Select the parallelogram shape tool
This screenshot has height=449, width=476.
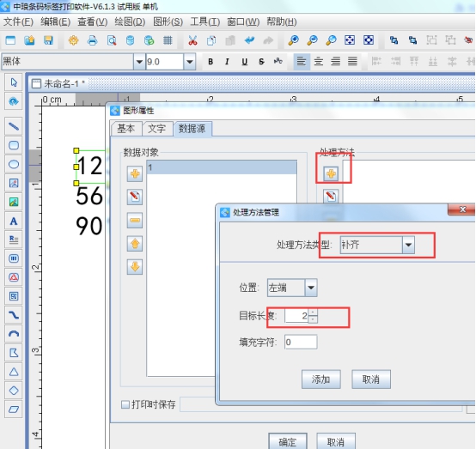click(14, 410)
